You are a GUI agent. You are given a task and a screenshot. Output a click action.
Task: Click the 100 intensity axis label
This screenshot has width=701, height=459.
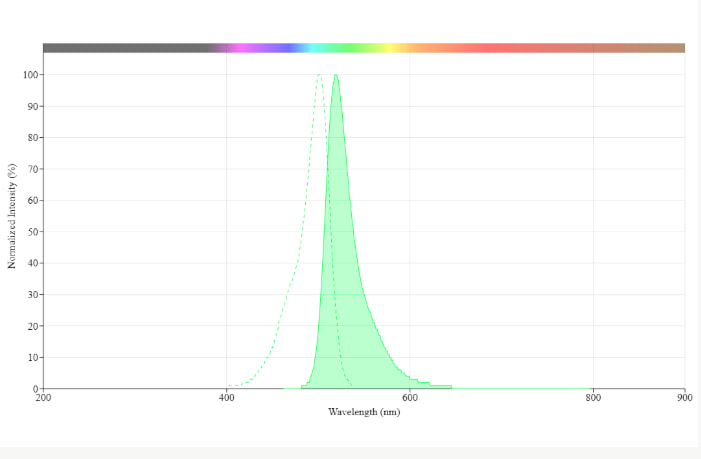click(x=30, y=75)
